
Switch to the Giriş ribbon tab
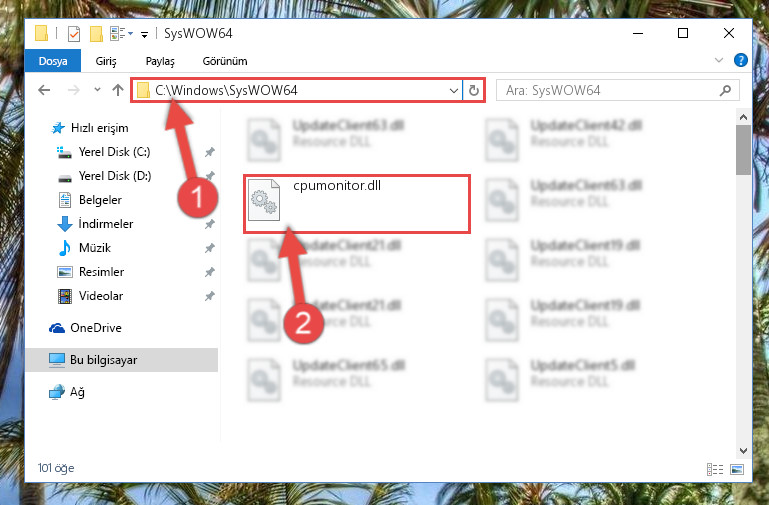106,61
